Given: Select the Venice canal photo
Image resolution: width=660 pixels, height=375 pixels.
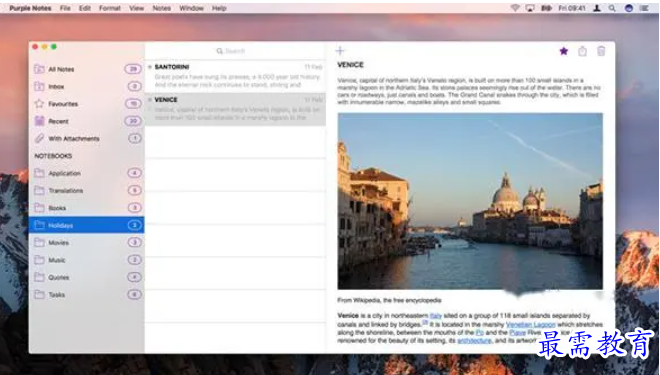Looking at the screenshot, I should (470, 201).
